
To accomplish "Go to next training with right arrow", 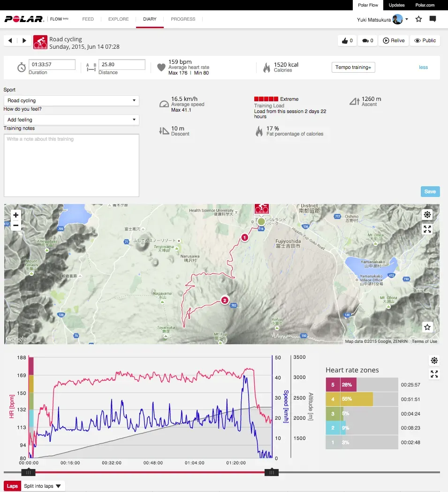I will (24, 41).
